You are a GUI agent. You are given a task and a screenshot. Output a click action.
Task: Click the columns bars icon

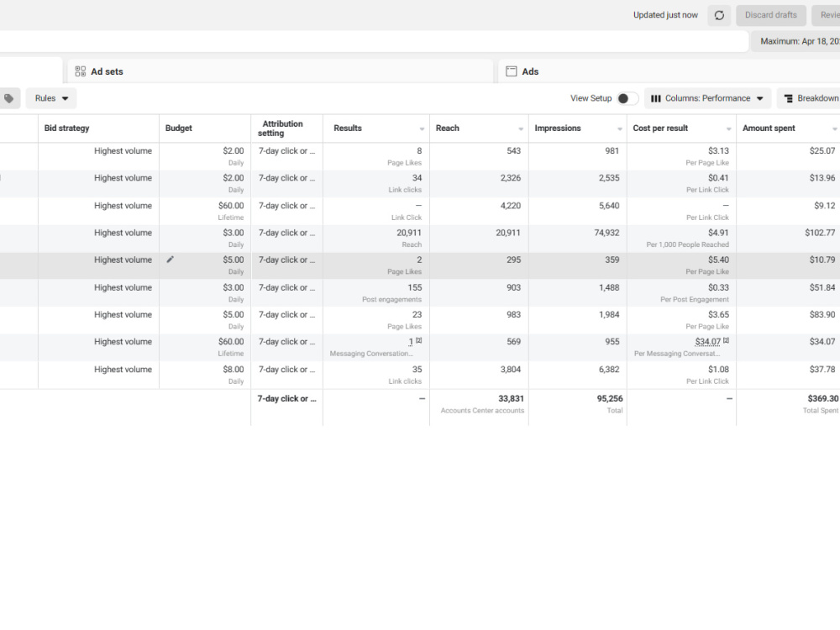pyautogui.click(x=656, y=98)
